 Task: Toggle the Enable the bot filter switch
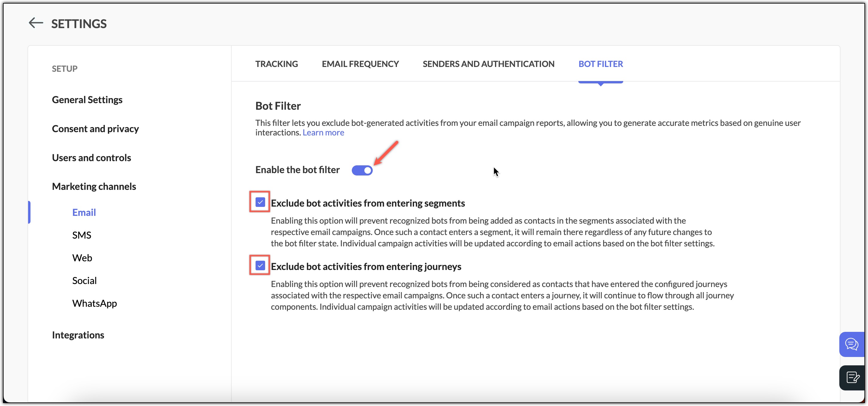pyautogui.click(x=362, y=170)
